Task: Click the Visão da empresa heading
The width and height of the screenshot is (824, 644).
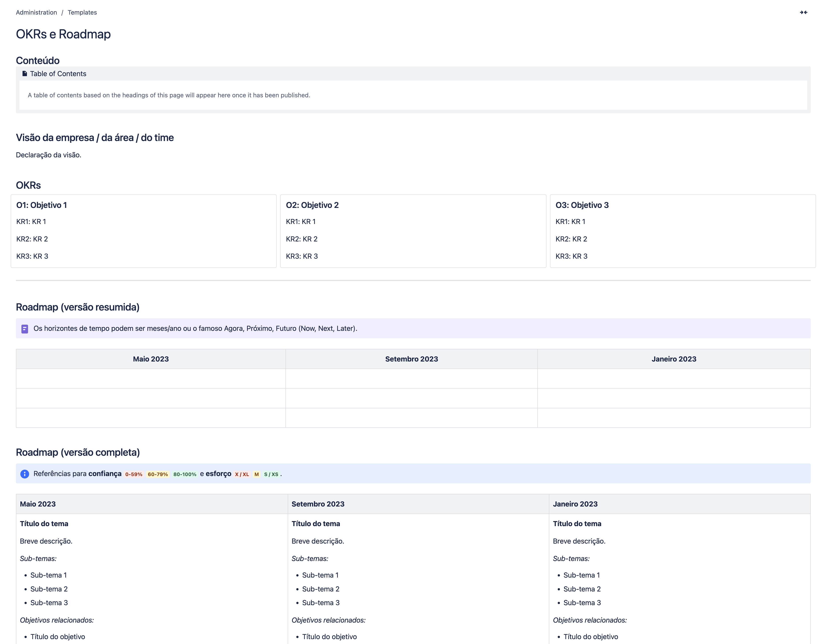Action: coord(95,138)
